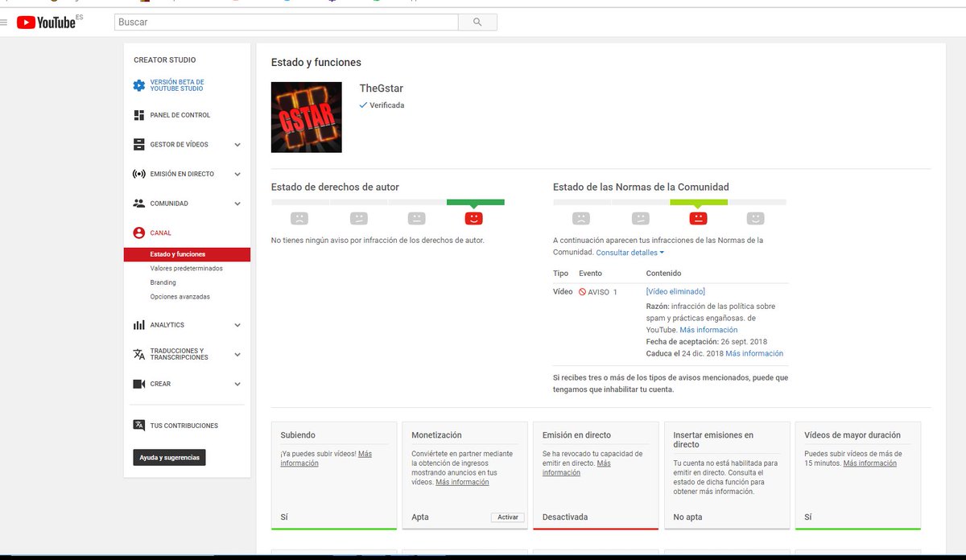The width and height of the screenshot is (966, 560).
Task: Click the Tus contribuciones icon
Action: coord(138,426)
